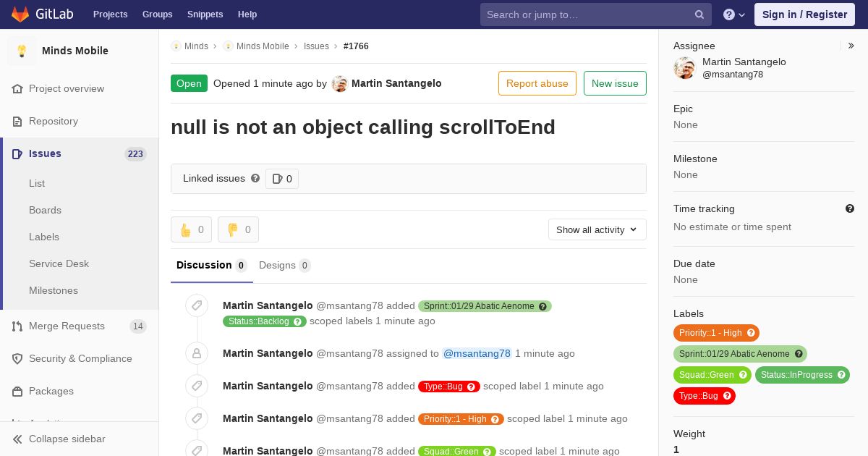Click the search magnifier icon
The height and width of the screenshot is (456, 868).
click(699, 14)
